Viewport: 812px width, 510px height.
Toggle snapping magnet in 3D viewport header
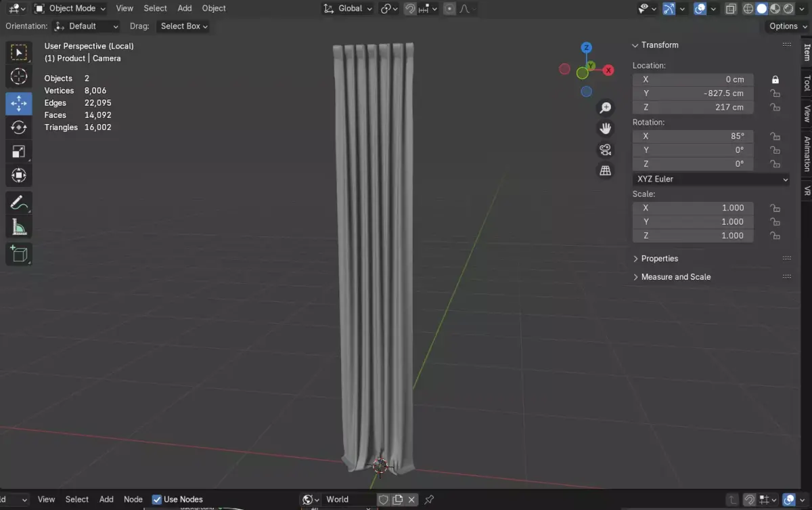coord(410,9)
